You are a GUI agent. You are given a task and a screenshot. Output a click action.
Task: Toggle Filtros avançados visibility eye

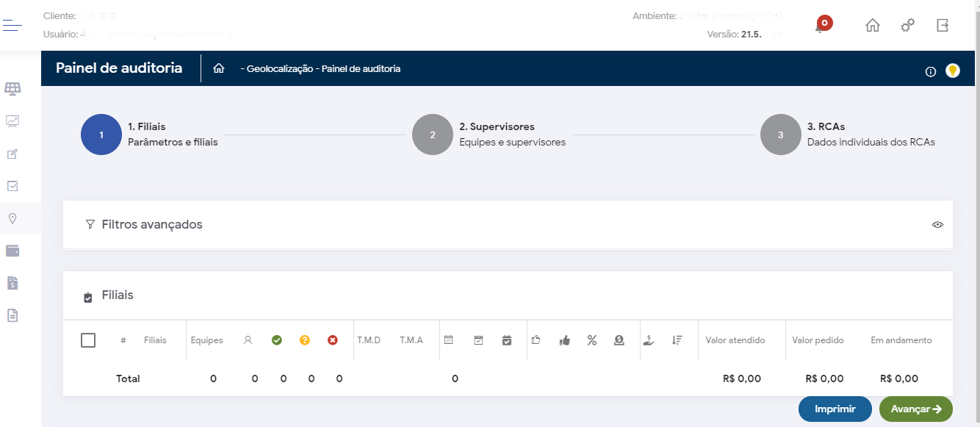click(937, 225)
